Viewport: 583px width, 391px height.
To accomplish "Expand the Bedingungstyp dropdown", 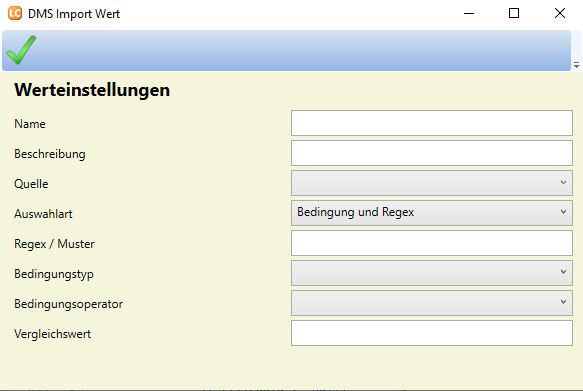I will [432, 273].
